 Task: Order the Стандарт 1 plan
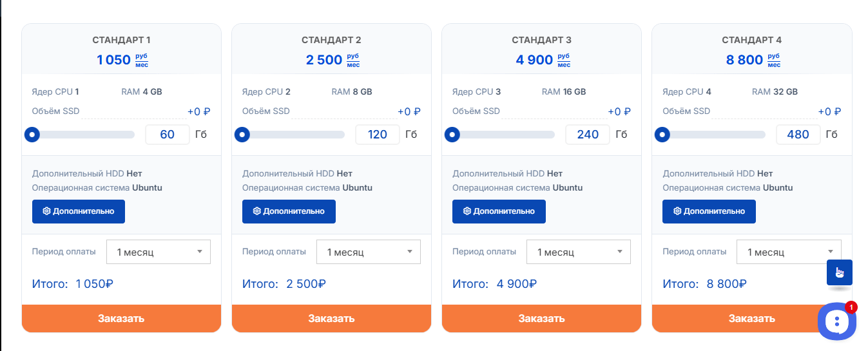pos(121,318)
